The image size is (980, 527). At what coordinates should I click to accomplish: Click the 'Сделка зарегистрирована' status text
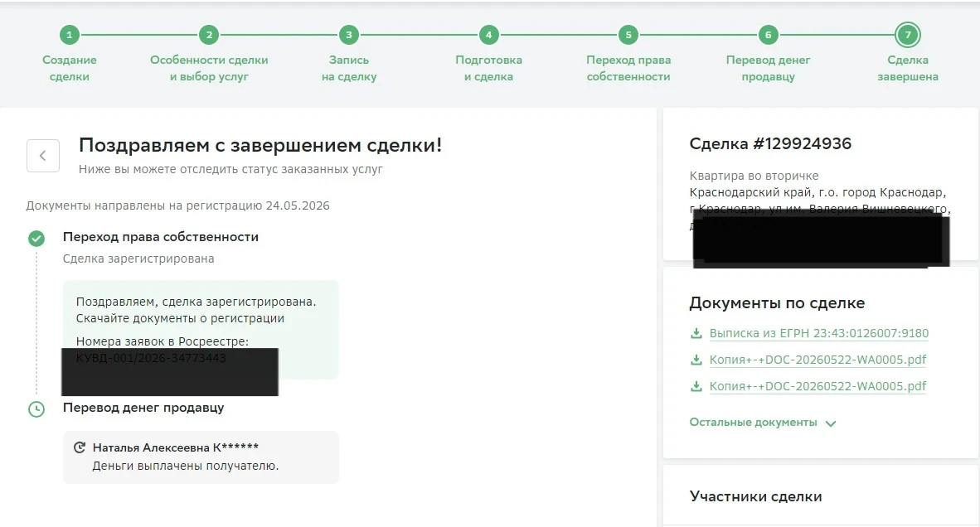(x=138, y=259)
